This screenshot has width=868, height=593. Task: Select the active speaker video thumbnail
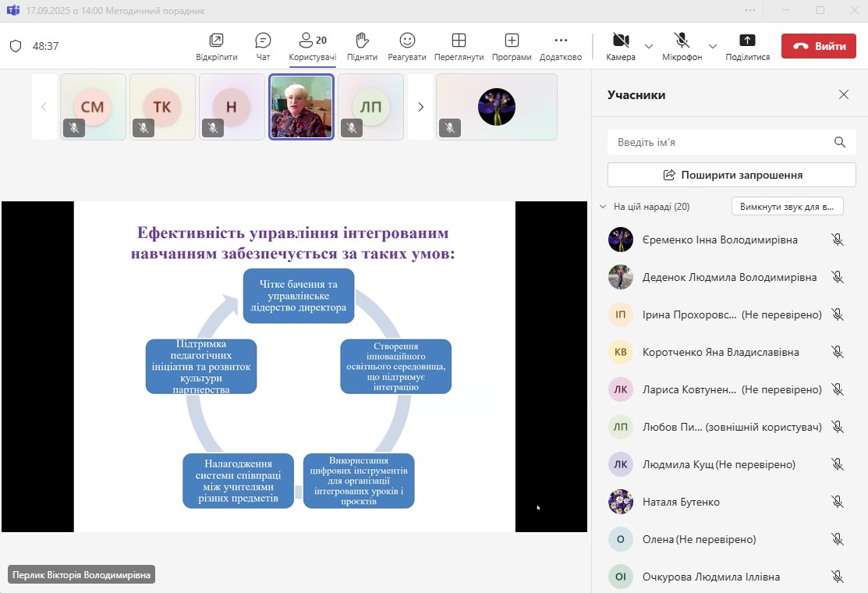(301, 107)
